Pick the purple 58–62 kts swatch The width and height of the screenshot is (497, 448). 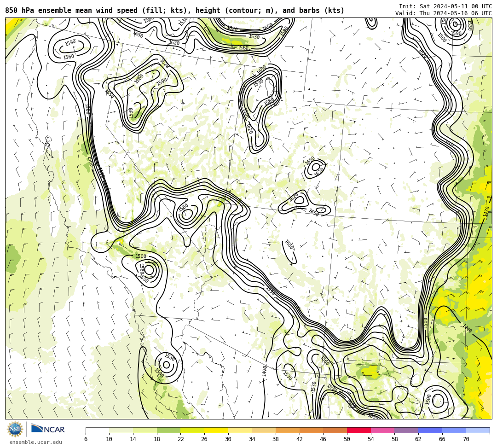406,430
